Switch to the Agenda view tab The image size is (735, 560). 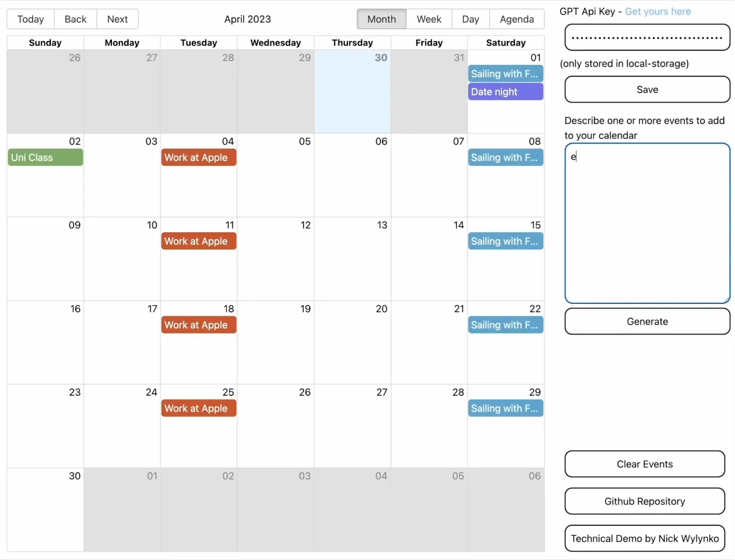[x=516, y=19]
